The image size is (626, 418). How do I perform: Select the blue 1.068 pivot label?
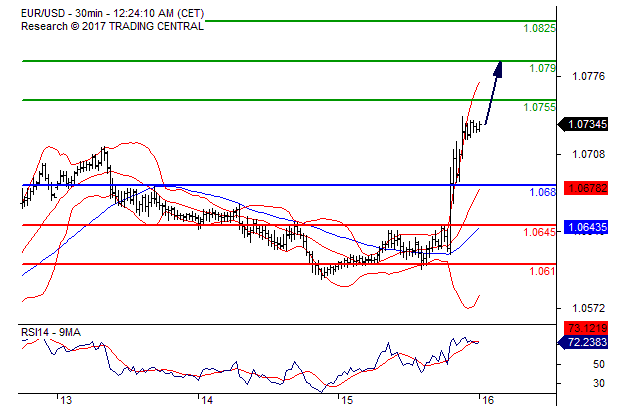[542, 192]
